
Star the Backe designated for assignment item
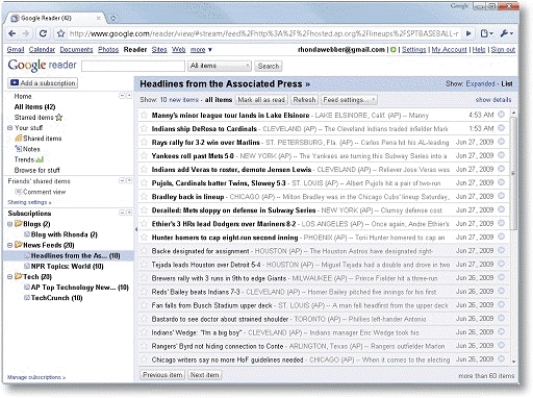144,251
